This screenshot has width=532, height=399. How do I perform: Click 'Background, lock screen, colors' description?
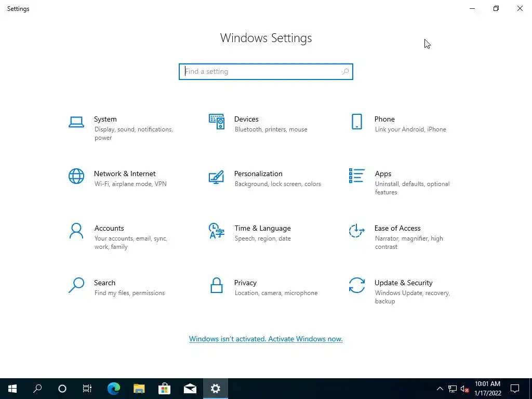click(277, 184)
